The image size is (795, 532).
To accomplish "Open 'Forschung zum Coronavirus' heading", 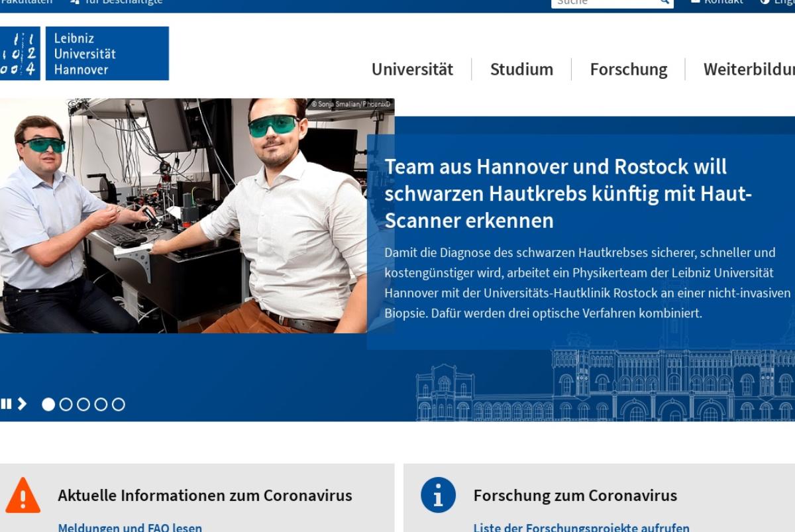I will [x=575, y=495].
